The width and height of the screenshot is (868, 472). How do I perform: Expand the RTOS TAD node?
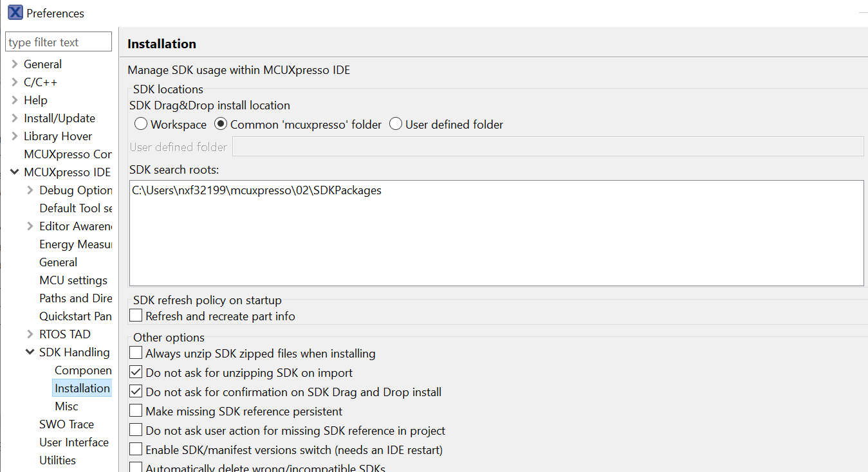(30, 334)
